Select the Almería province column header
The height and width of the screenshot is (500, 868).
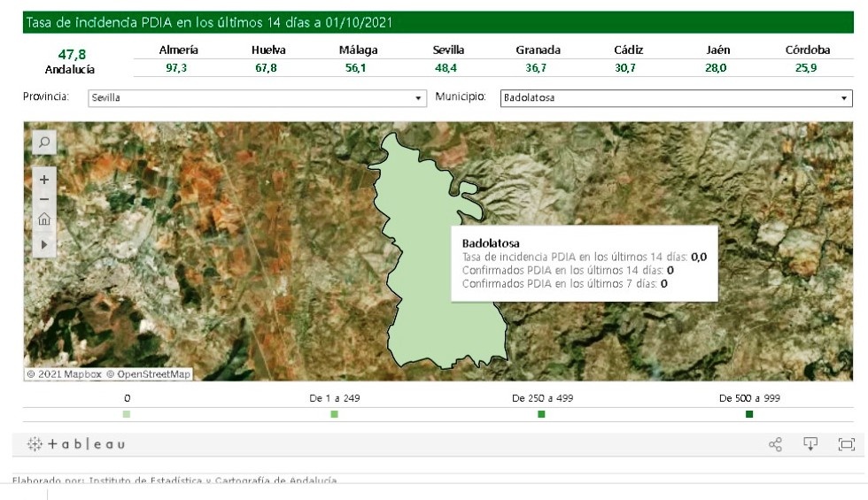click(x=178, y=50)
